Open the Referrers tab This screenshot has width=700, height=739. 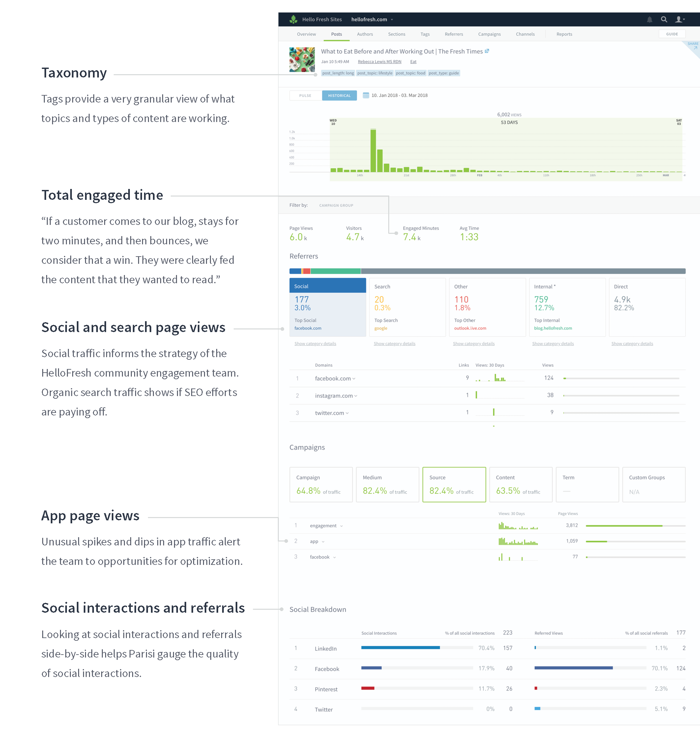click(x=454, y=34)
